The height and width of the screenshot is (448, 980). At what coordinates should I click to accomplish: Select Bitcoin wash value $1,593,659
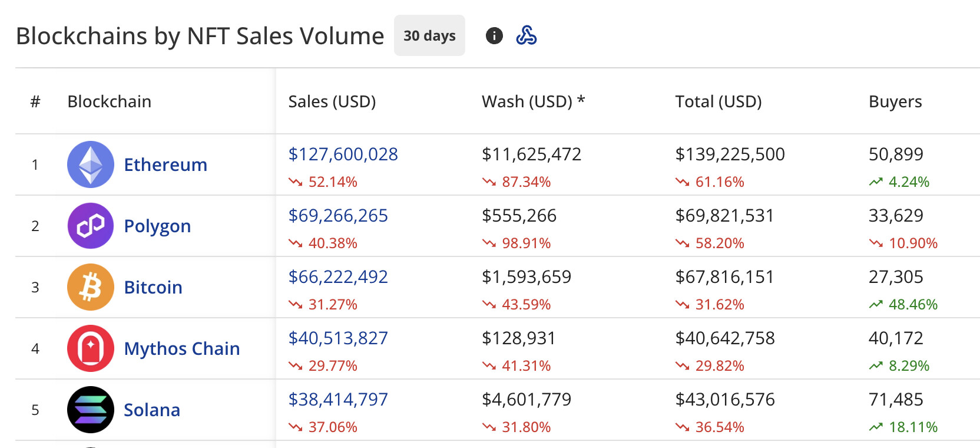click(527, 277)
